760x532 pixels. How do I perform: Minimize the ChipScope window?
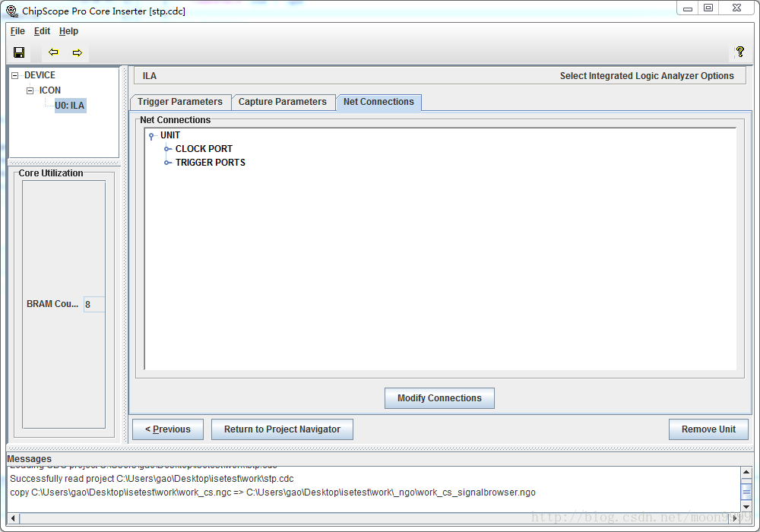tap(687, 8)
